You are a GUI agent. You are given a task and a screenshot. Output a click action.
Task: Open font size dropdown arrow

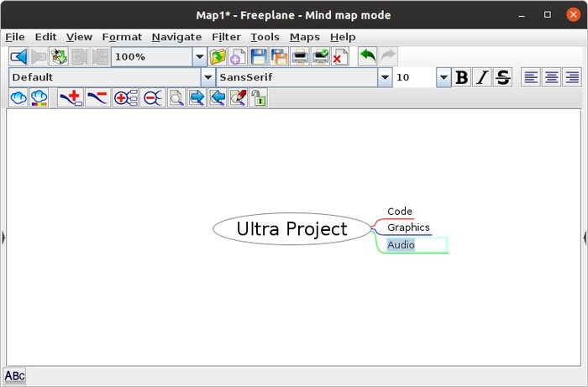pyautogui.click(x=444, y=77)
